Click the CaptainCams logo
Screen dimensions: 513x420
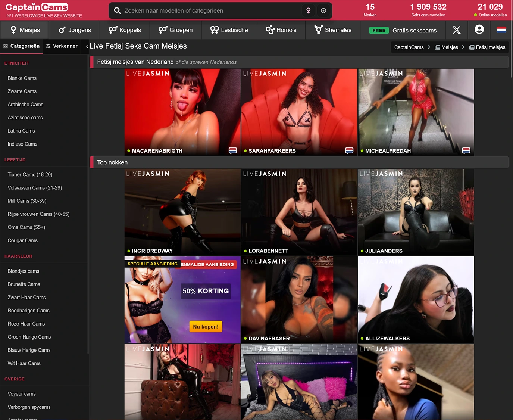pyautogui.click(x=37, y=7)
